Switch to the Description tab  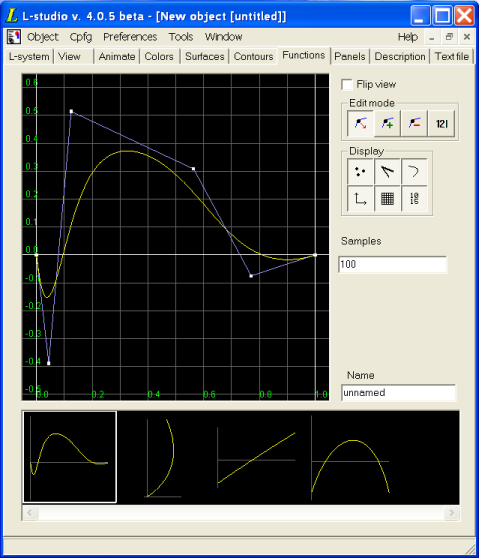400,57
